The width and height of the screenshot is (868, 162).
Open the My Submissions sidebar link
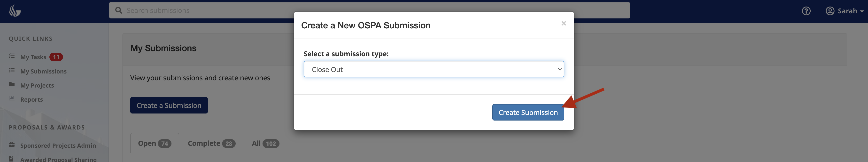point(43,71)
